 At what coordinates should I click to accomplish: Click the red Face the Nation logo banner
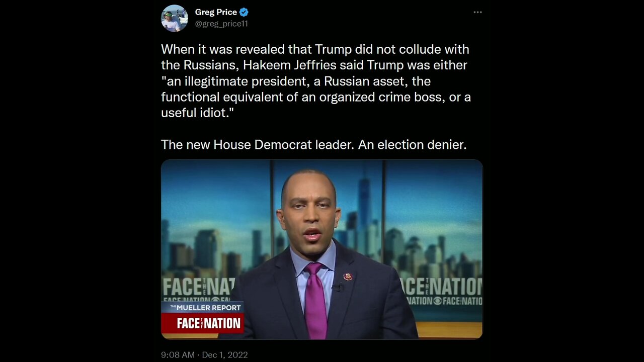click(203, 323)
